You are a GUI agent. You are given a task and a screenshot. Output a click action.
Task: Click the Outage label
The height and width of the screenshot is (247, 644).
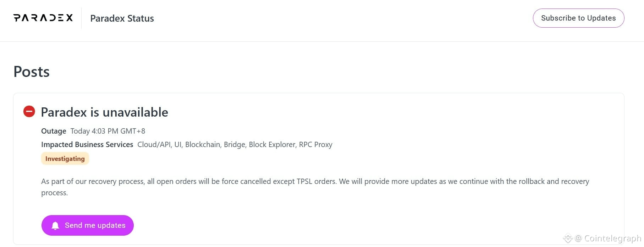tap(54, 131)
